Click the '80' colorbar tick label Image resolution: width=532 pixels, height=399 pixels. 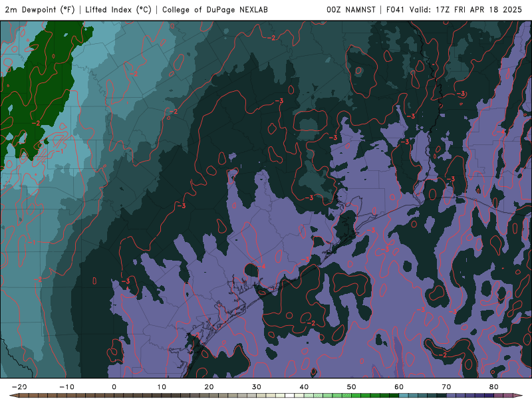(494, 387)
